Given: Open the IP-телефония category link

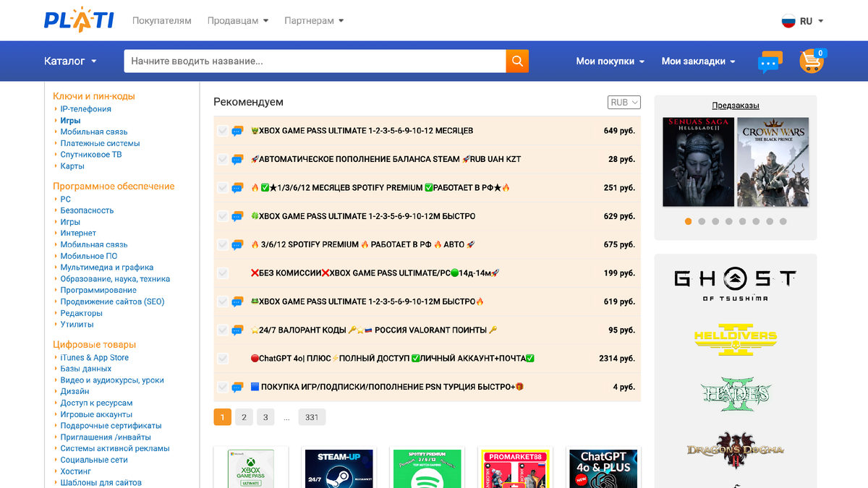Looking at the screenshot, I should click(85, 109).
